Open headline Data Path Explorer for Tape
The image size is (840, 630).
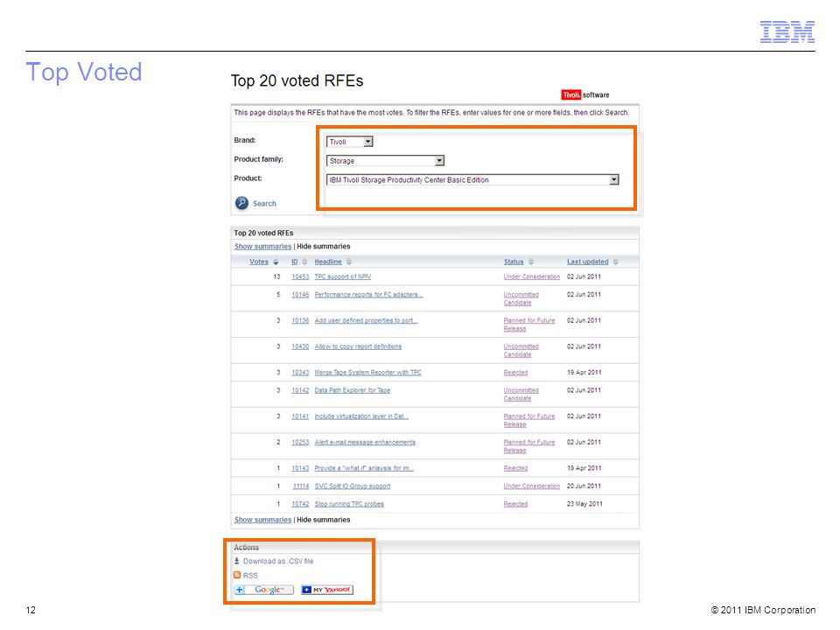point(353,390)
